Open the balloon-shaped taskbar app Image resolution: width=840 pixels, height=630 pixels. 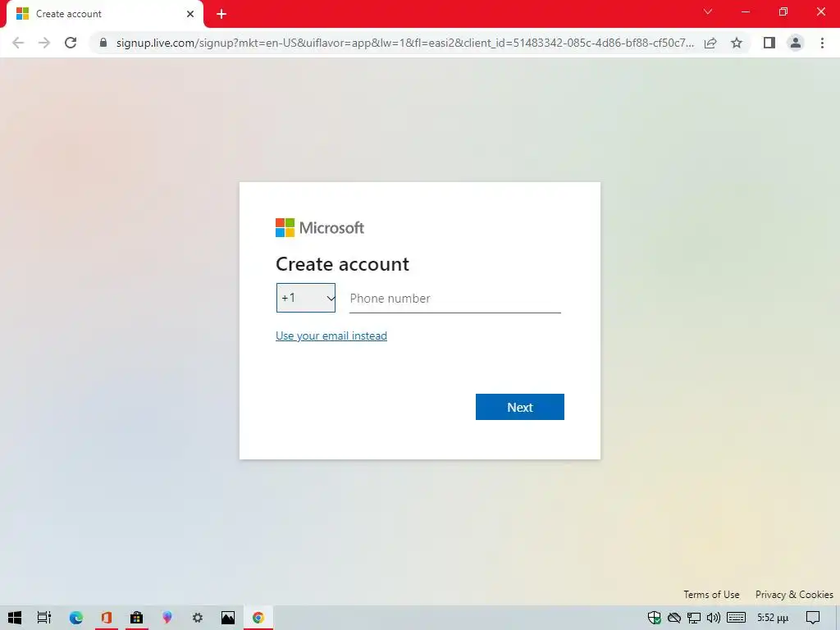tap(167, 618)
